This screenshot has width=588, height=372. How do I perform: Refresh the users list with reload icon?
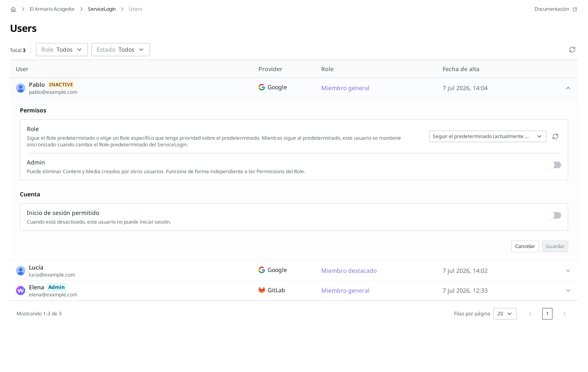pyautogui.click(x=572, y=50)
